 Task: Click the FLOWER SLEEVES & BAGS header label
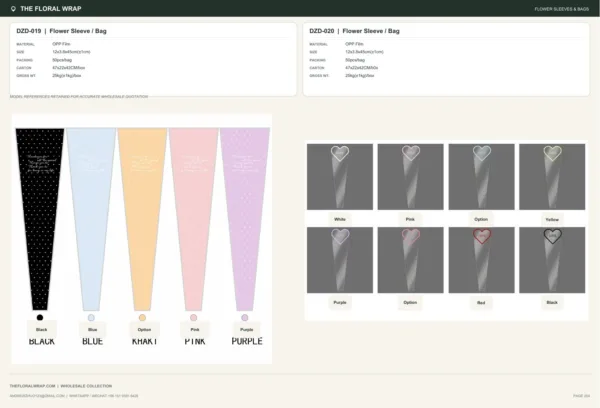click(x=561, y=9)
